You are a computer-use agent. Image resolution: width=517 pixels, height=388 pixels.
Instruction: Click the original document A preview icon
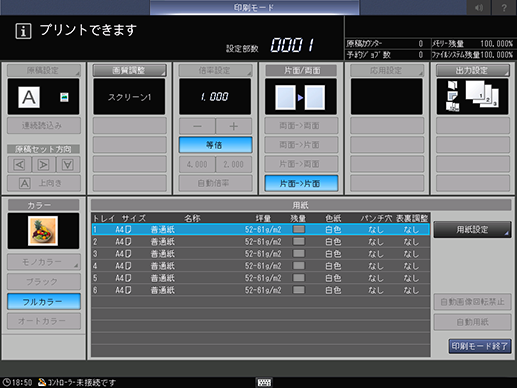(29, 97)
